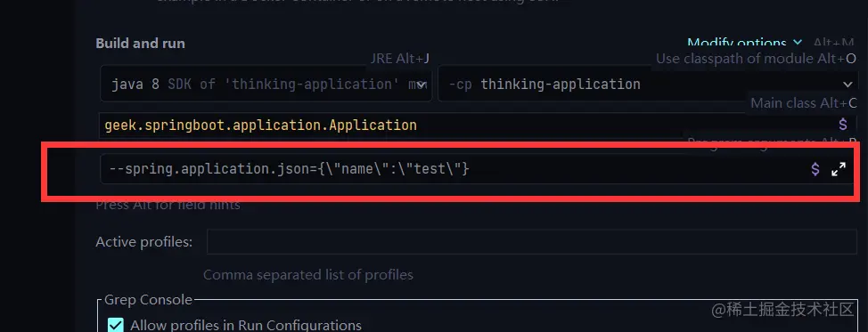
Task: Open the Modify options chevron
Action: pyautogui.click(x=797, y=43)
